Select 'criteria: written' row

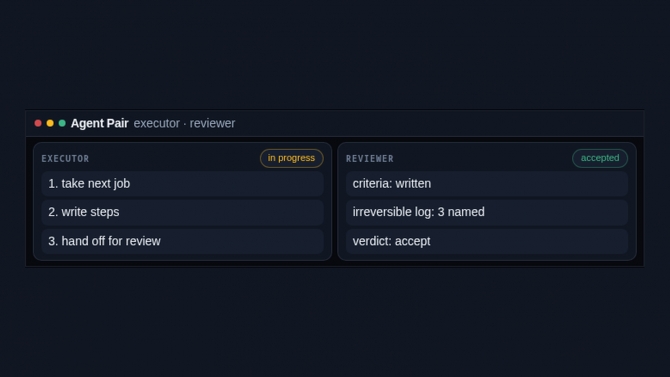tap(487, 184)
